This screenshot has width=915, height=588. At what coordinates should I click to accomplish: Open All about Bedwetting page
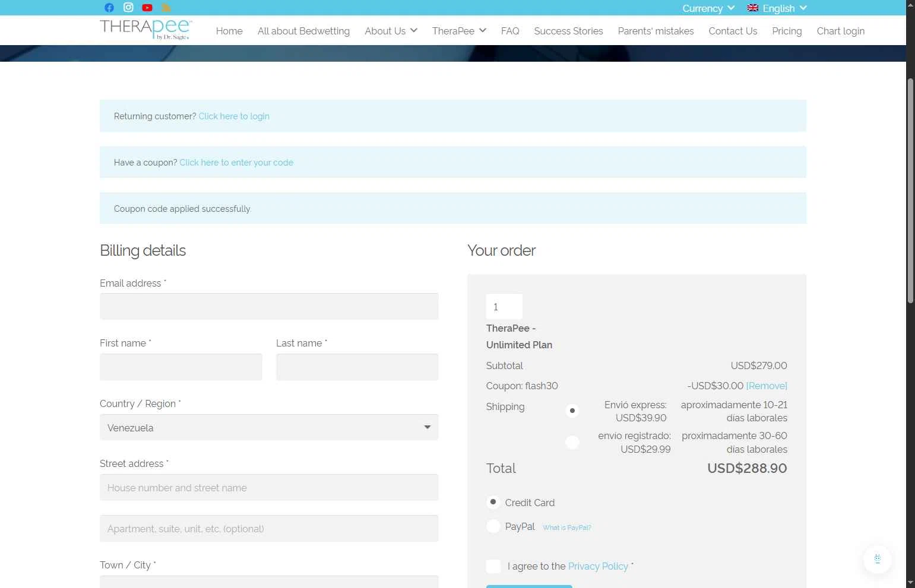coord(303,31)
